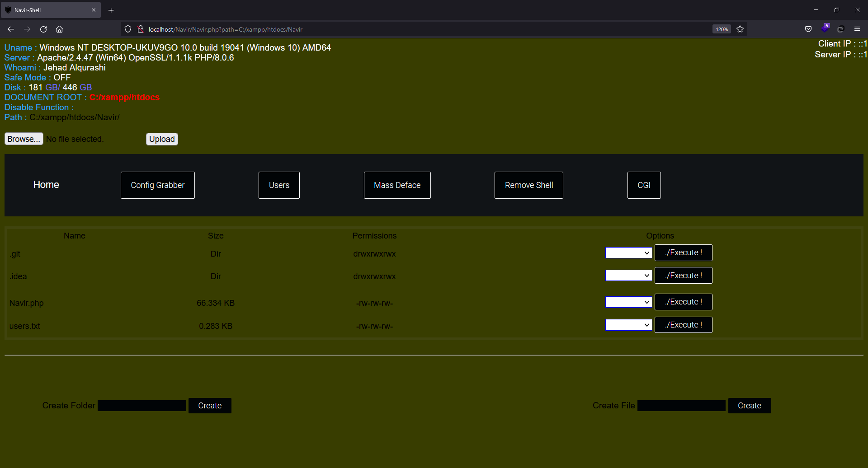Open the Users page
868x468 pixels.
pyautogui.click(x=279, y=185)
